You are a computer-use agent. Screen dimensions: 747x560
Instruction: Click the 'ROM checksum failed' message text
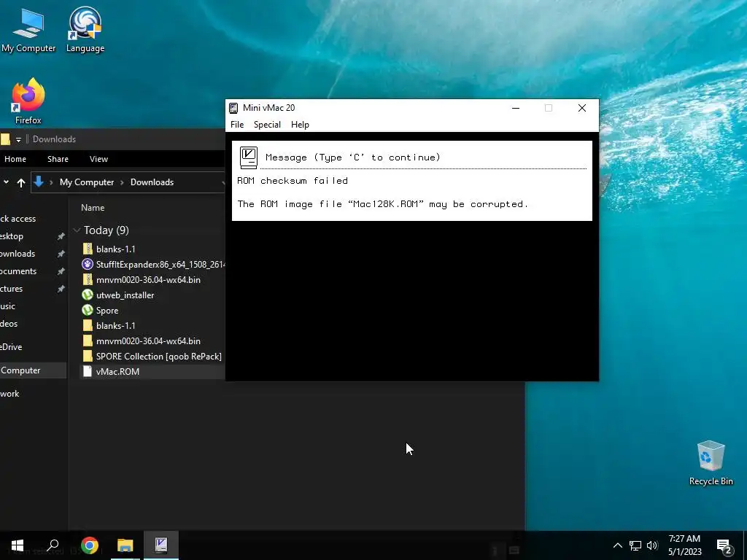point(293,181)
